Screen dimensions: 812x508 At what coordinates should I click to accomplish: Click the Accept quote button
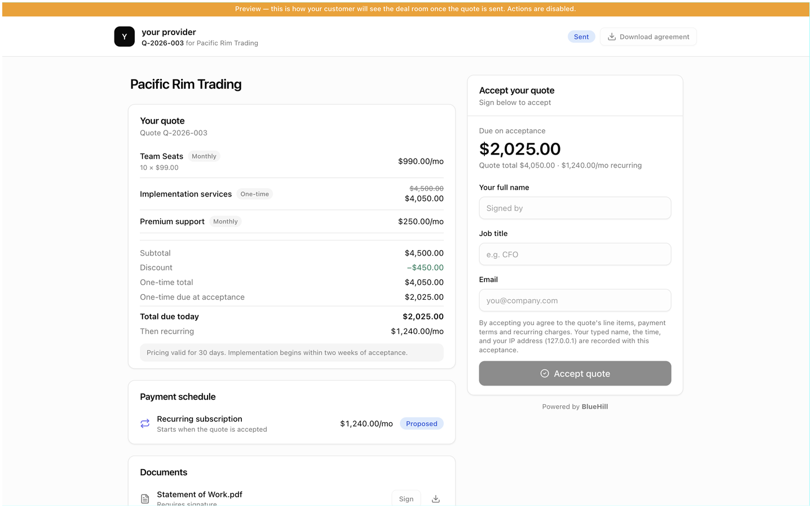(x=575, y=374)
